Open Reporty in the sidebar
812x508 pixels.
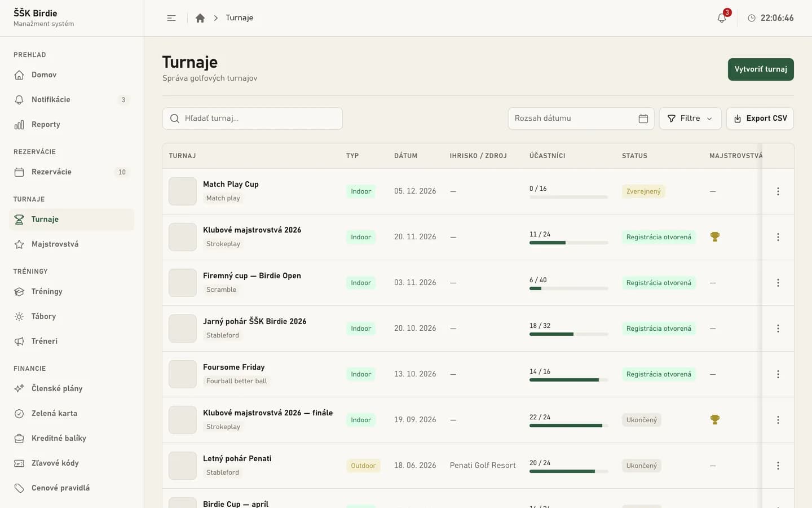pyautogui.click(x=72, y=125)
